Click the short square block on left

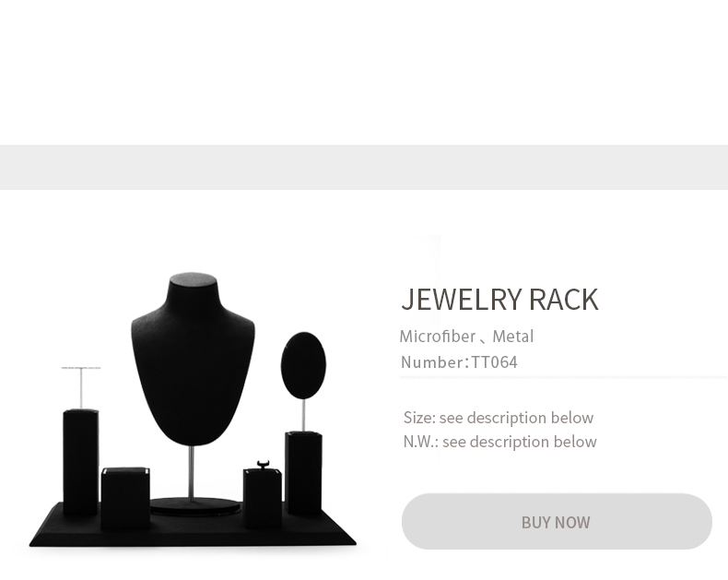(125, 497)
